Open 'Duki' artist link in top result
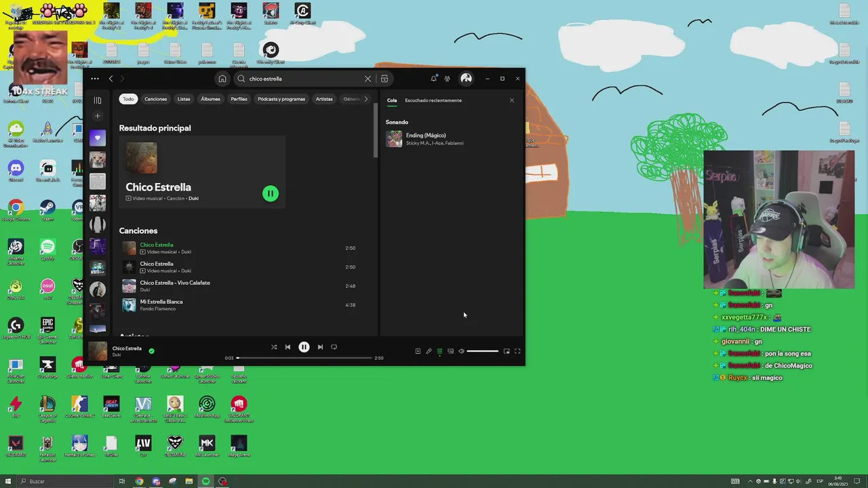 pos(193,199)
